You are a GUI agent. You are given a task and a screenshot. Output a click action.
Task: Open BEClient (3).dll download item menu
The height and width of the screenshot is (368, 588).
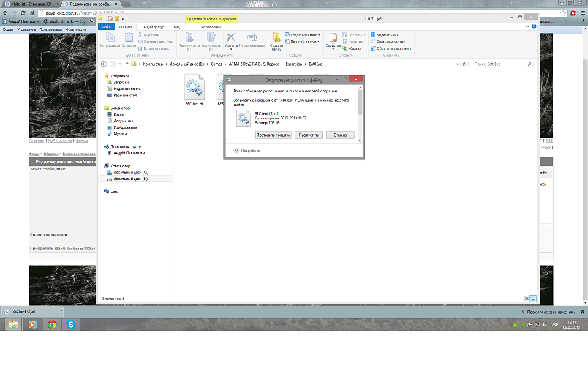click(61, 311)
